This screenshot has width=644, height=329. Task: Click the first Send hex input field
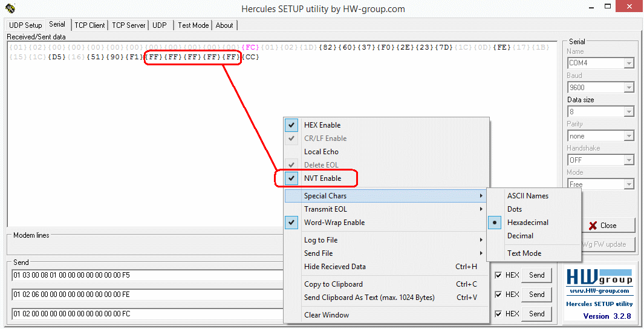[x=145, y=275]
